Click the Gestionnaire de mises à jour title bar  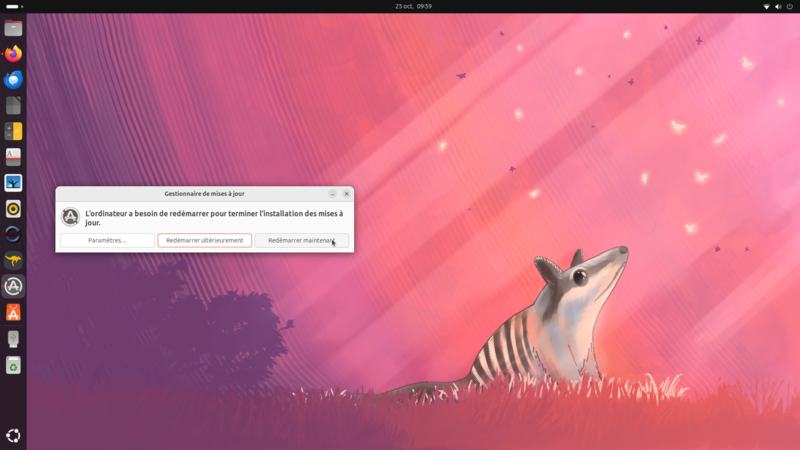click(x=205, y=194)
